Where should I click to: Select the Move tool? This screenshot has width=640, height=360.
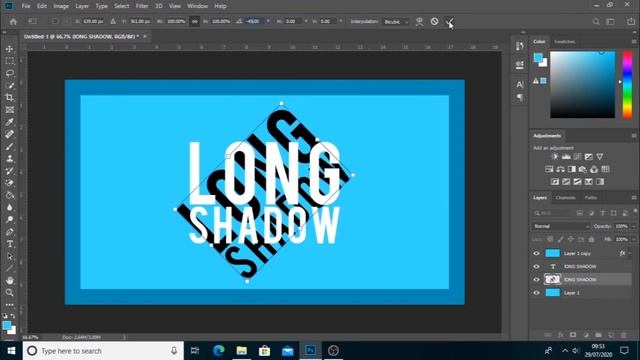[9, 49]
